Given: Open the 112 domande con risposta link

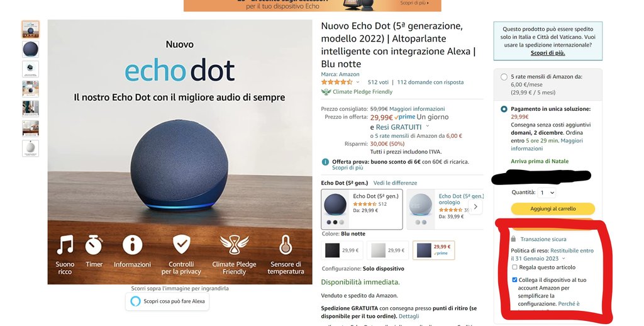Looking at the screenshot, I should click(x=430, y=82).
